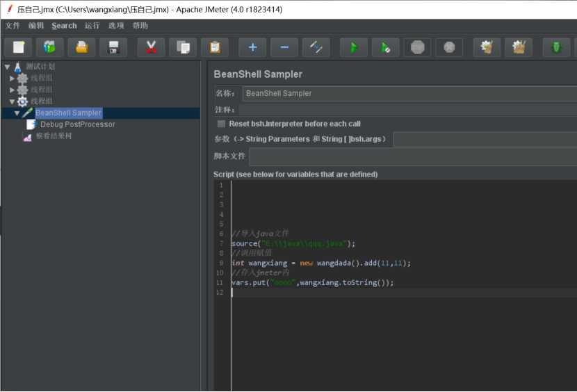Click the third thread group gear icon
This screenshot has width=577, height=392.
[22, 101]
